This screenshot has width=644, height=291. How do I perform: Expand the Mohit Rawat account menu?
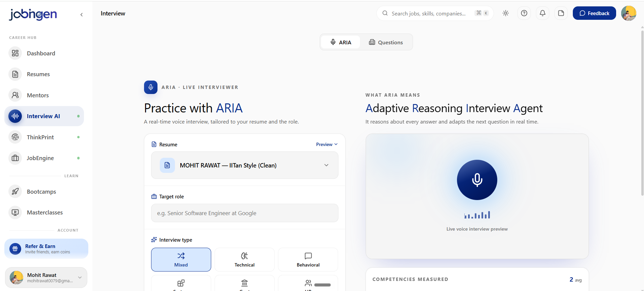pyautogui.click(x=46, y=278)
